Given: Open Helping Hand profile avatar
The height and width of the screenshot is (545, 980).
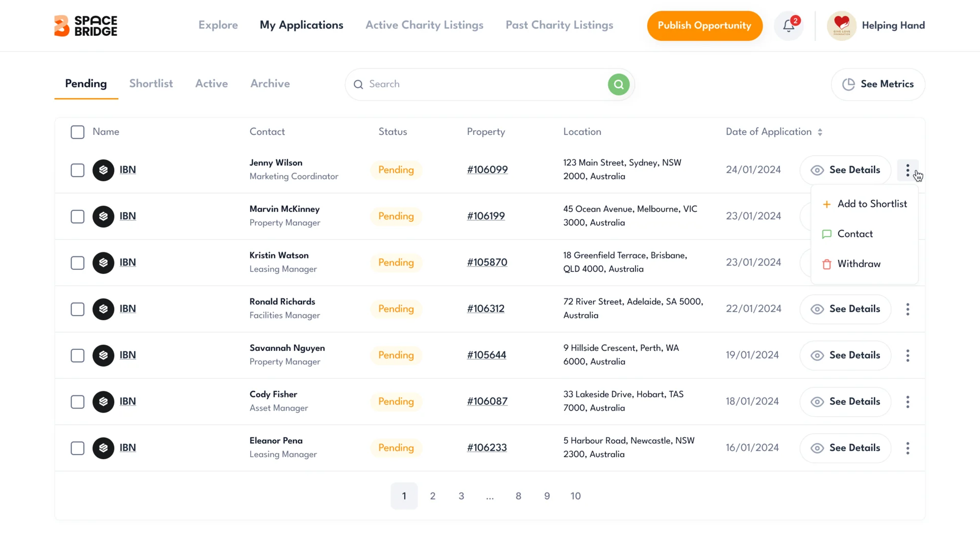Looking at the screenshot, I should 842,26.
